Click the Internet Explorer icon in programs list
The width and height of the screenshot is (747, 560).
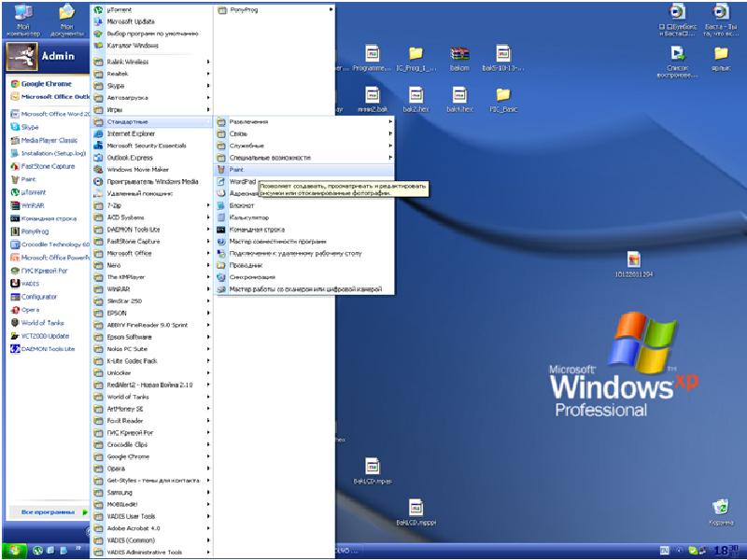click(131, 133)
